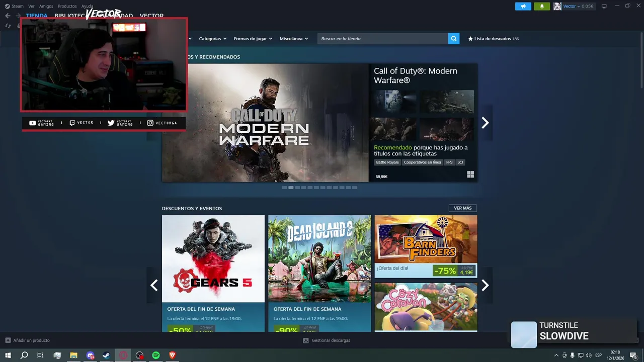Click the Cooperativos en línea tag
Screen dimensions: 644x362
423,162
